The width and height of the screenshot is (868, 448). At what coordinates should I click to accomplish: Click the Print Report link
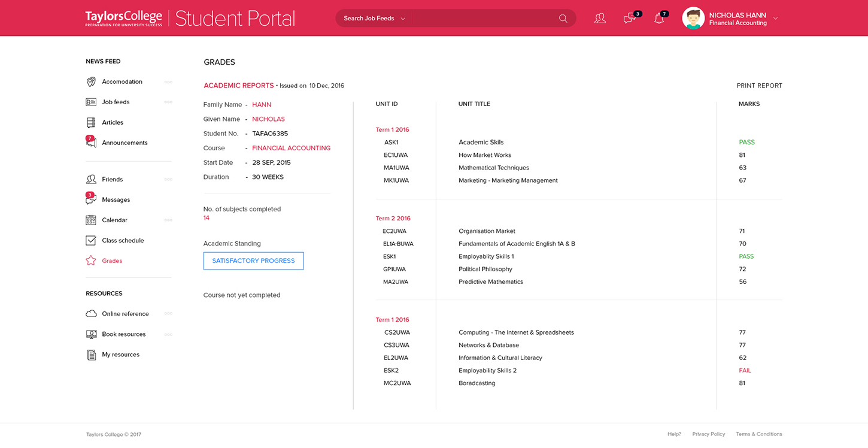point(759,86)
